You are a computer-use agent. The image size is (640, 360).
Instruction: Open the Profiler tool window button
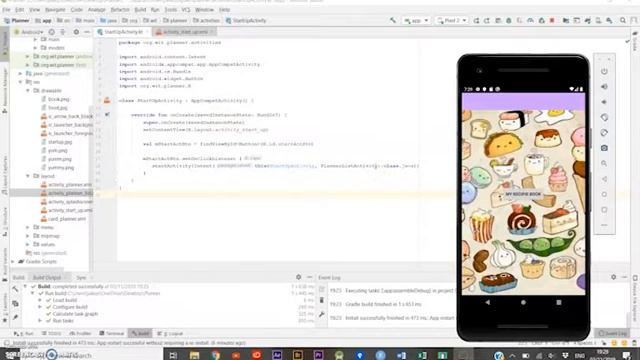pos(80,333)
